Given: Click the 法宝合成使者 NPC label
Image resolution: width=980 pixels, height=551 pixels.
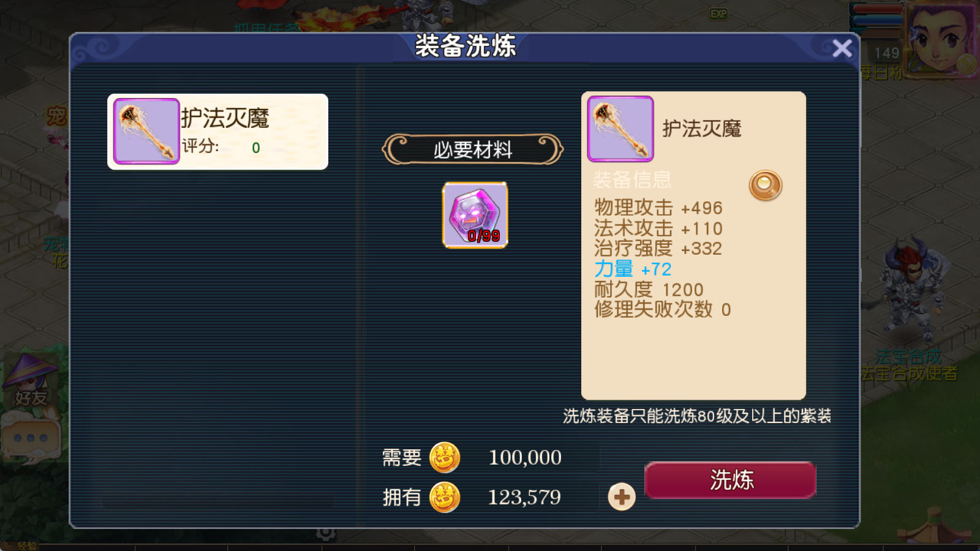Looking at the screenshot, I should [x=909, y=373].
